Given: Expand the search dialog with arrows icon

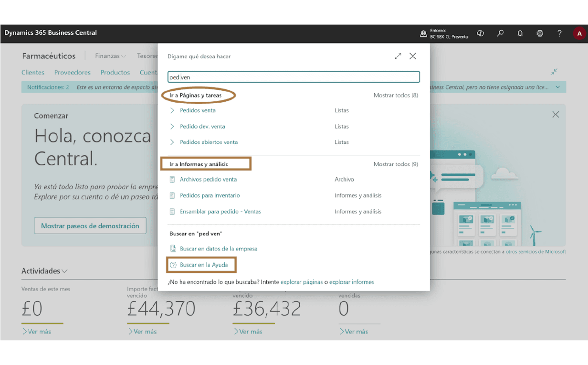Looking at the screenshot, I should tap(398, 56).
